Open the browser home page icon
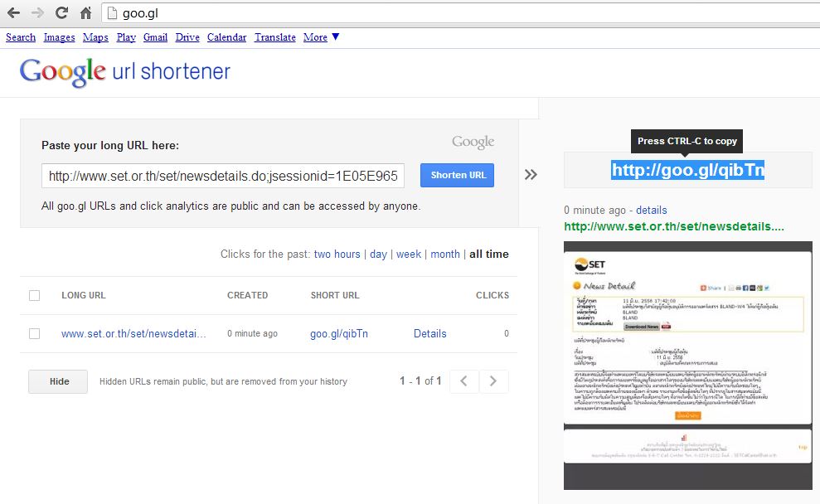Screen dimensions: 820x504 85,13
